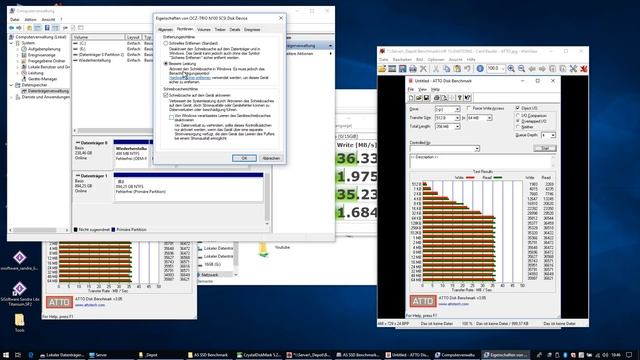
Task: Switch to Computerverwaltung taskbar button
Action: point(456,355)
